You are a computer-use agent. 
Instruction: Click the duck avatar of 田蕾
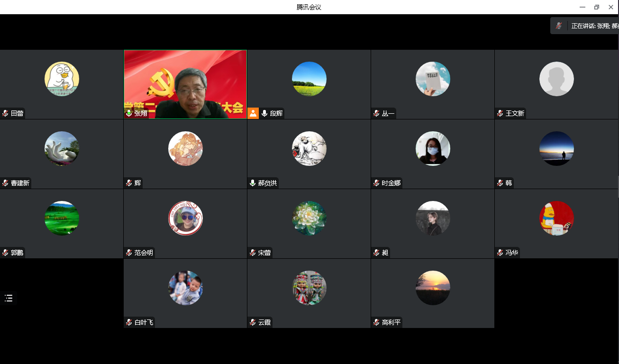(x=62, y=79)
